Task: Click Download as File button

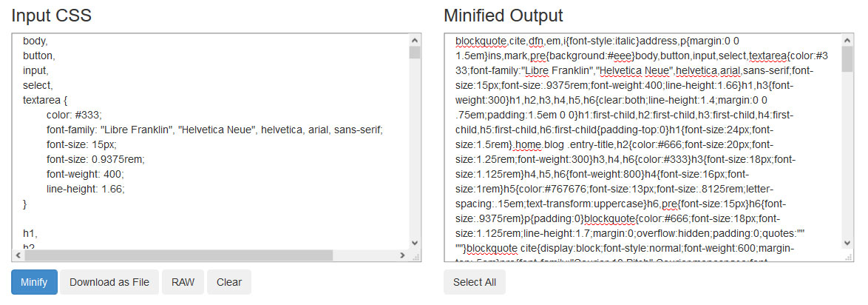Action: coord(109,282)
